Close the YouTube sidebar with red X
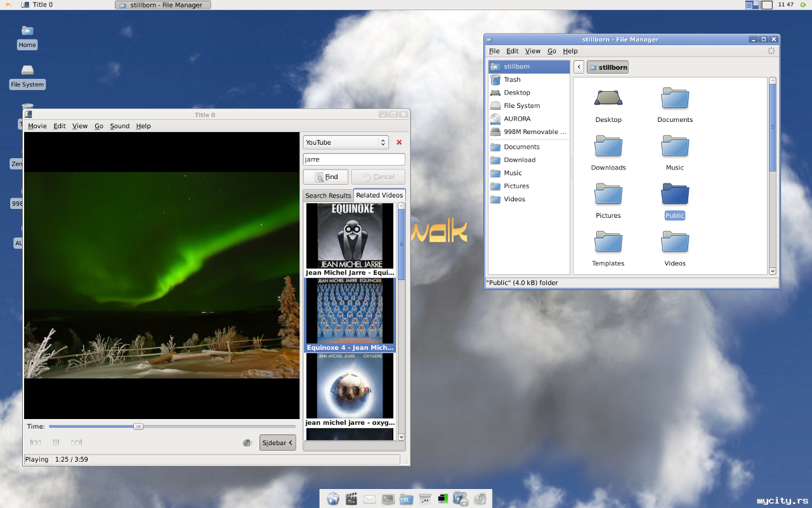The image size is (812, 508). click(x=399, y=142)
